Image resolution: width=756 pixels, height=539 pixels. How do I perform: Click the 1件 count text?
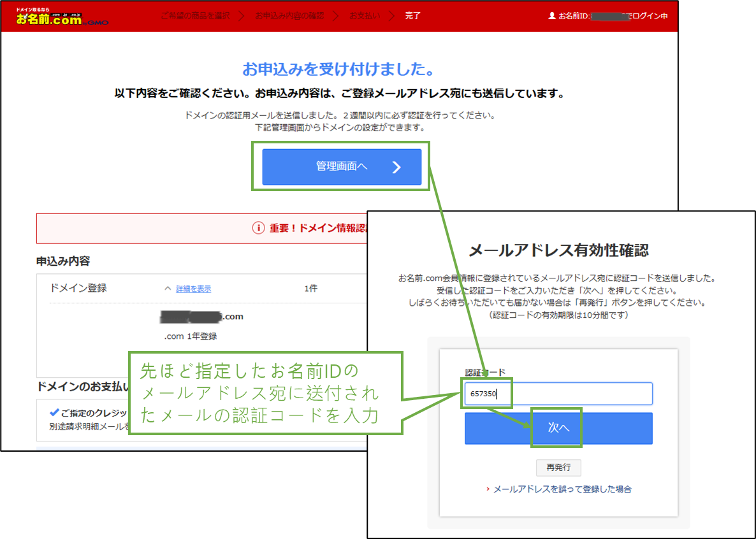coord(310,289)
